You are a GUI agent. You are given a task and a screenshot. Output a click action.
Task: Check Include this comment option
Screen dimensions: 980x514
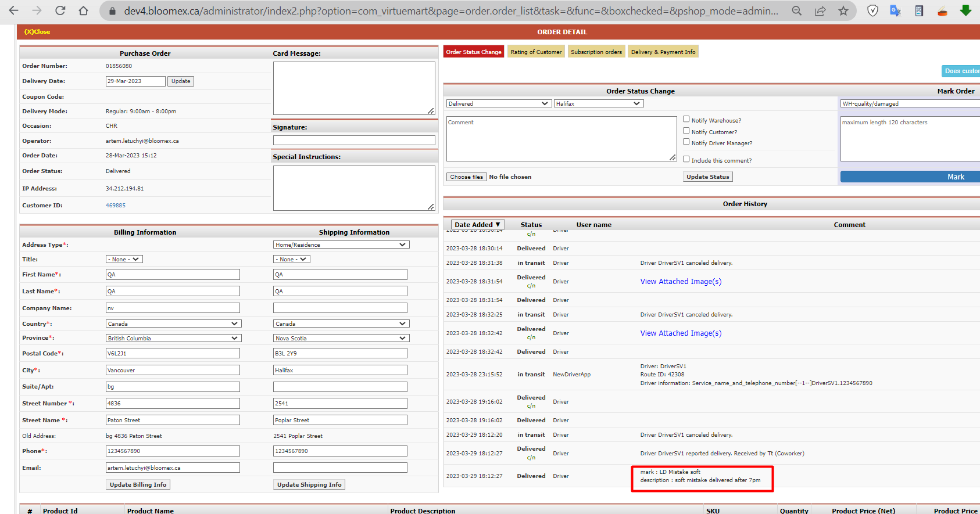tap(686, 159)
